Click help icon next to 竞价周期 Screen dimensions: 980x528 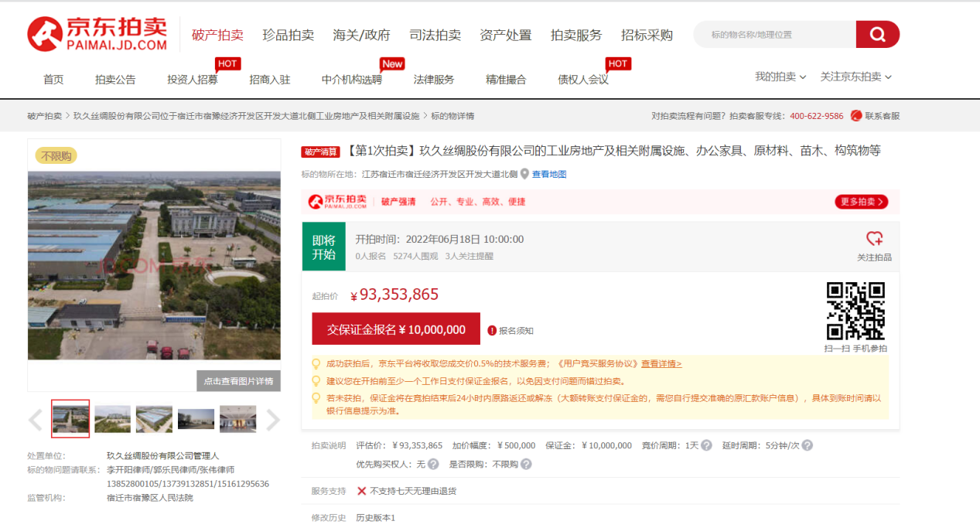coord(705,446)
